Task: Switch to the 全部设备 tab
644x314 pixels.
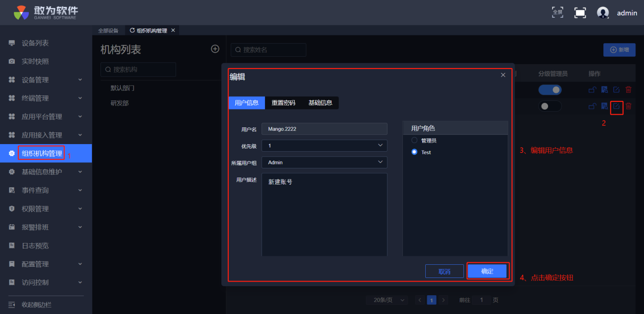Action: pyautogui.click(x=108, y=30)
